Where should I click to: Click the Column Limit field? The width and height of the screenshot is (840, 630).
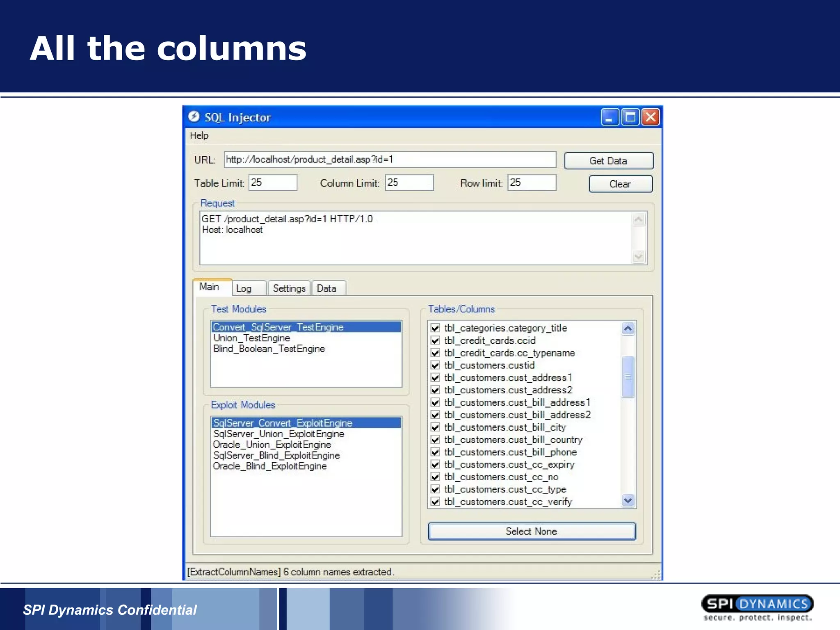tap(409, 183)
